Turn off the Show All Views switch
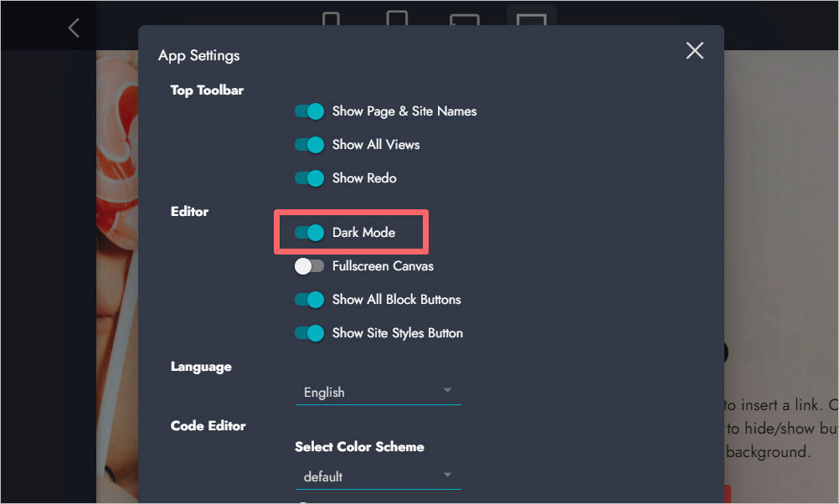 310,145
